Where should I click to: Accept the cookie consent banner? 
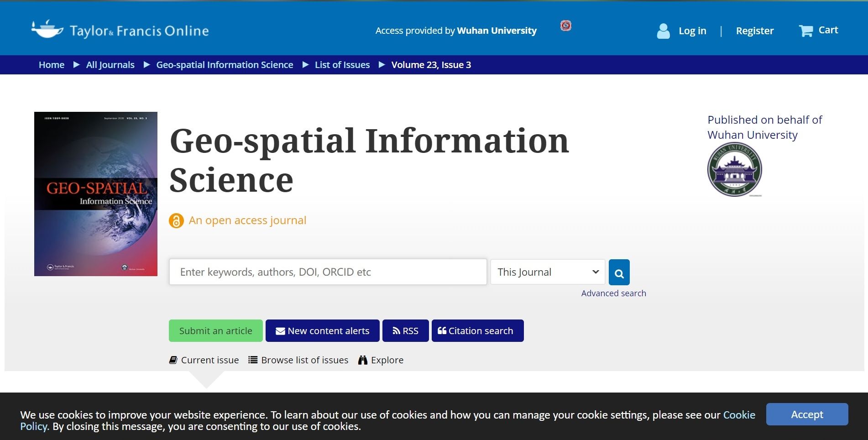click(x=806, y=414)
